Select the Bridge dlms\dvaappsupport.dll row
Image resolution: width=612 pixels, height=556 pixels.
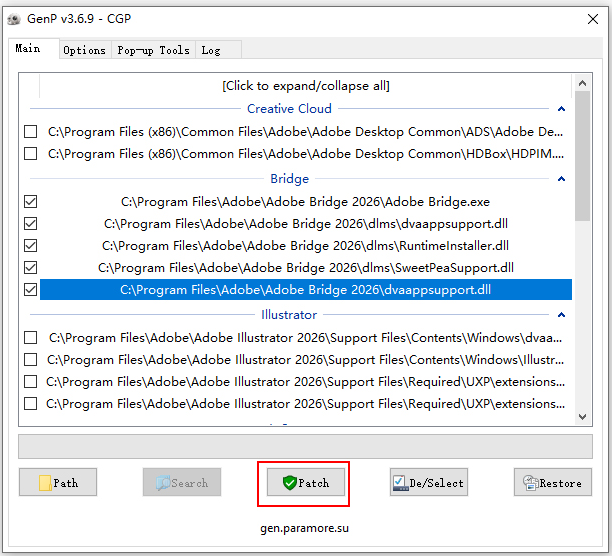(306, 224)
